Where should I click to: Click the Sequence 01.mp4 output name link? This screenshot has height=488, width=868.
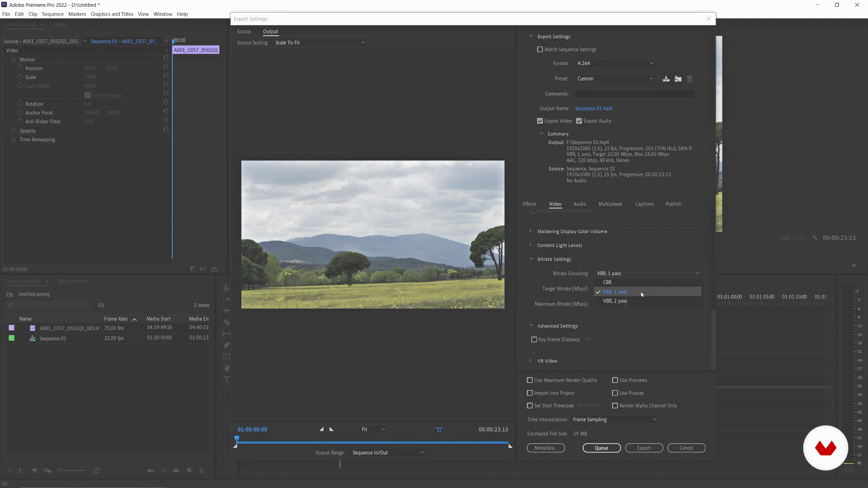593,108
